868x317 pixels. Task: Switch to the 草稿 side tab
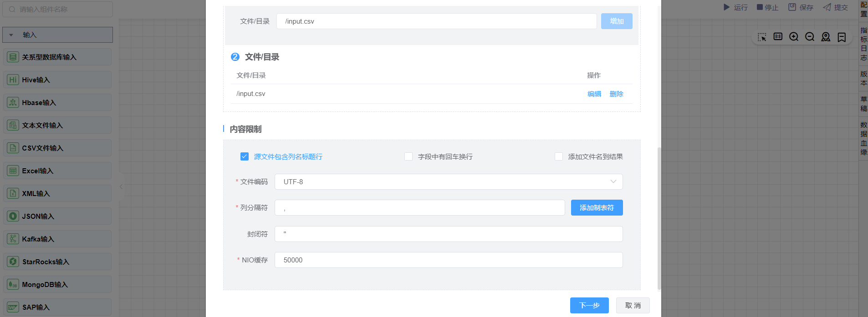point(863,104)
